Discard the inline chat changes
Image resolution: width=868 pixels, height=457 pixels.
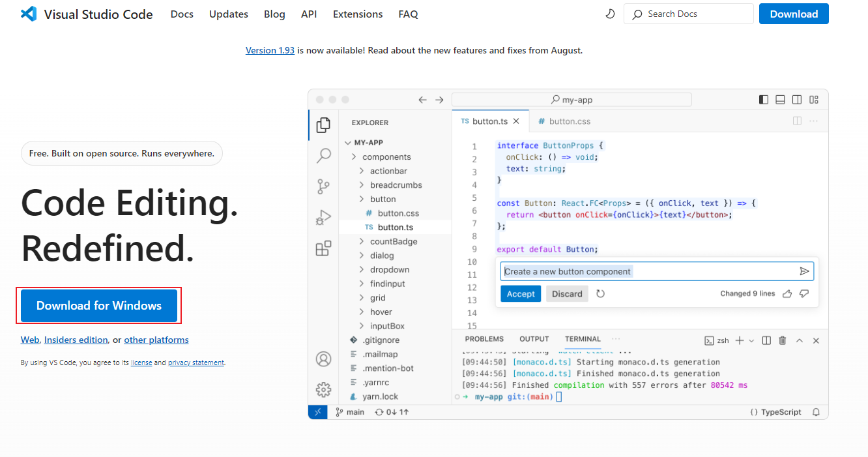pyautogui.click(x=567, y=294)
